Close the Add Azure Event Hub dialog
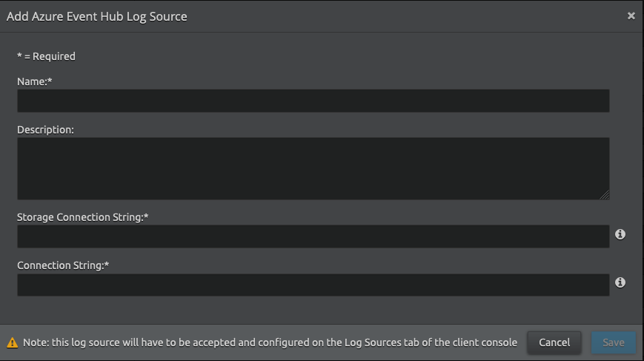Image resolution: width=644 pixels, height=361 pixels. point(631,16)
